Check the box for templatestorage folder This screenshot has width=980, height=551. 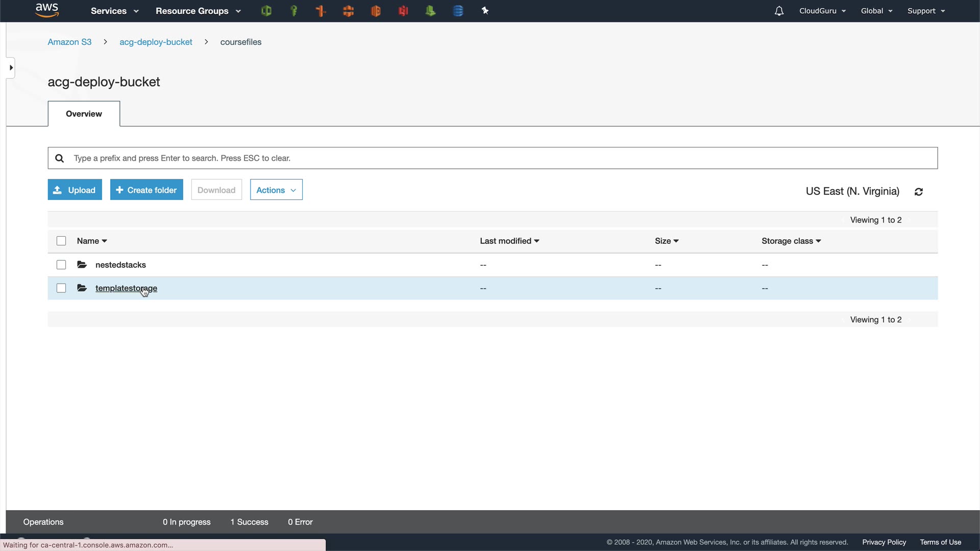click(x=61, y=288)
